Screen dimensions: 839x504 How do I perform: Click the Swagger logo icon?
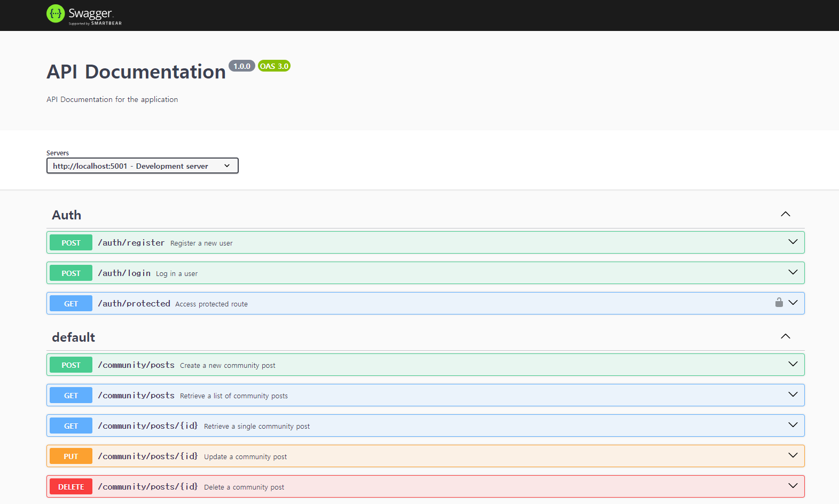pyautogui.click(x=56, y=14)
